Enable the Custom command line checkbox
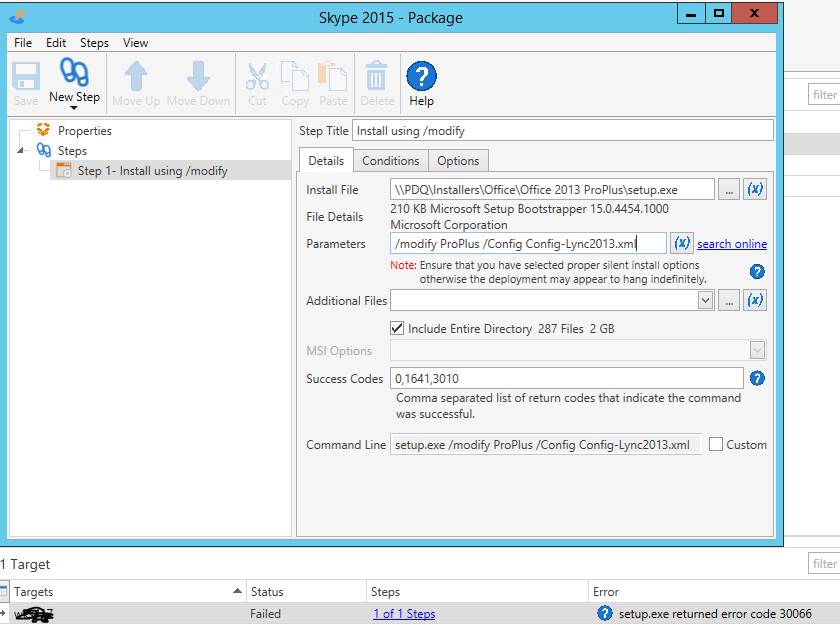Image resolution: width=840 pixels, height=635 pixels. point(715,445)
